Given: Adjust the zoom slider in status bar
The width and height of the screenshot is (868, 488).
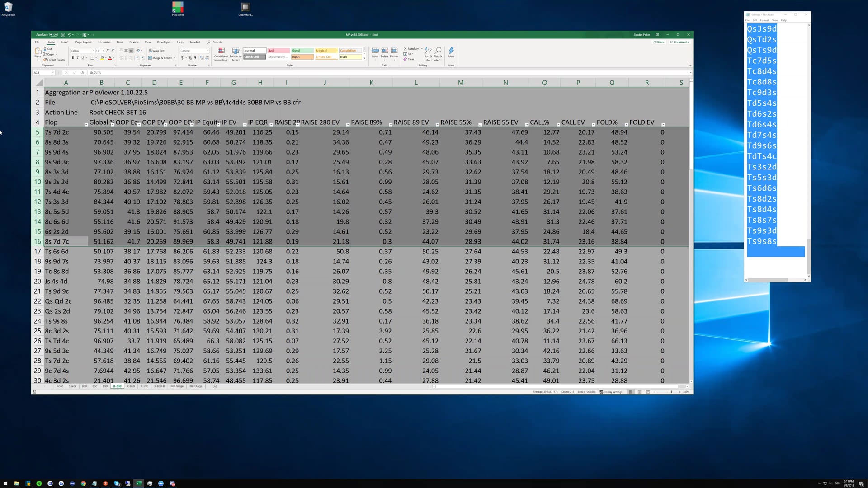Looking at the screenshot, I should [x=671, y=392].
